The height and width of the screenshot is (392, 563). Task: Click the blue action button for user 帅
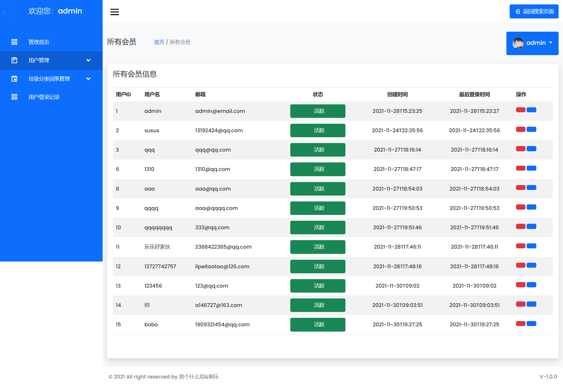[x=531, y=304]
